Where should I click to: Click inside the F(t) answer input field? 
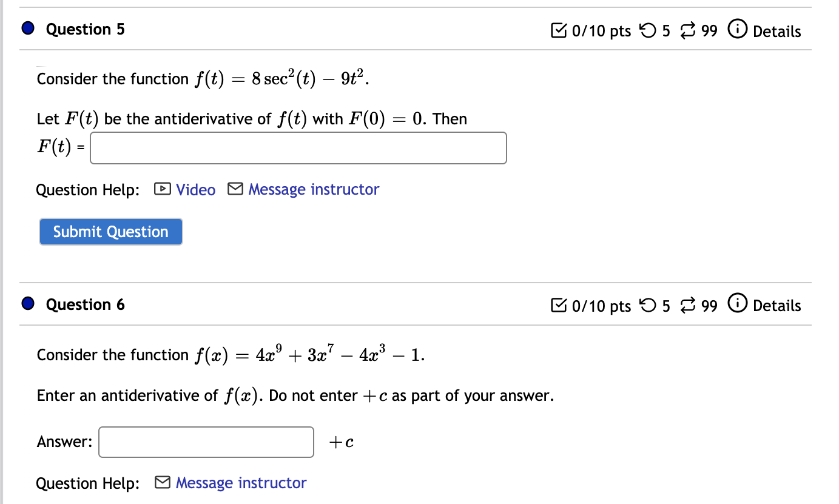(x=297, y=147)
